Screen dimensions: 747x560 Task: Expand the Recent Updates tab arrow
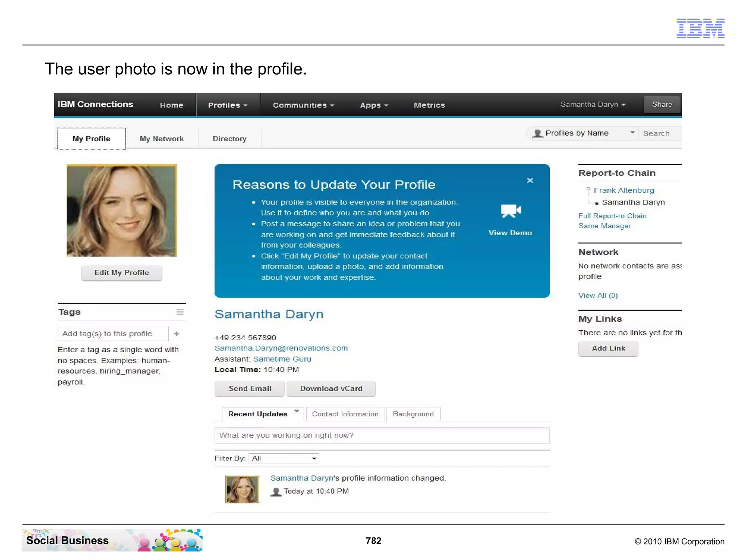click(297, 411)
